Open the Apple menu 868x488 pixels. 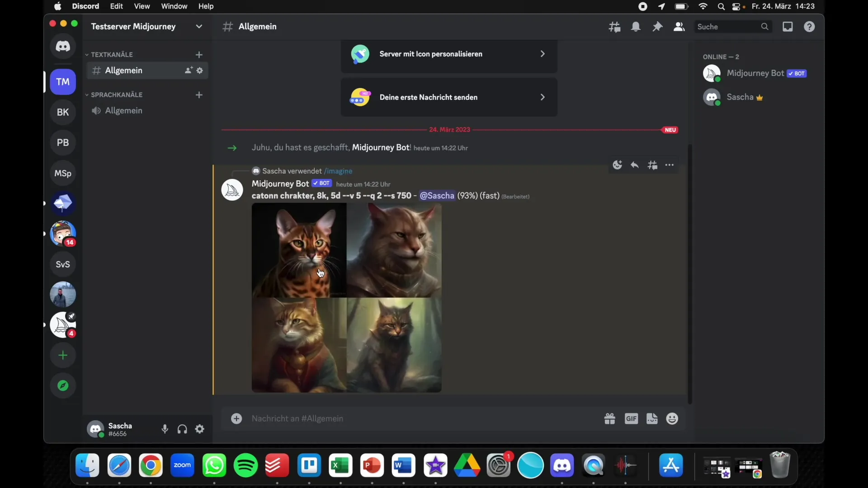point(58,6)
